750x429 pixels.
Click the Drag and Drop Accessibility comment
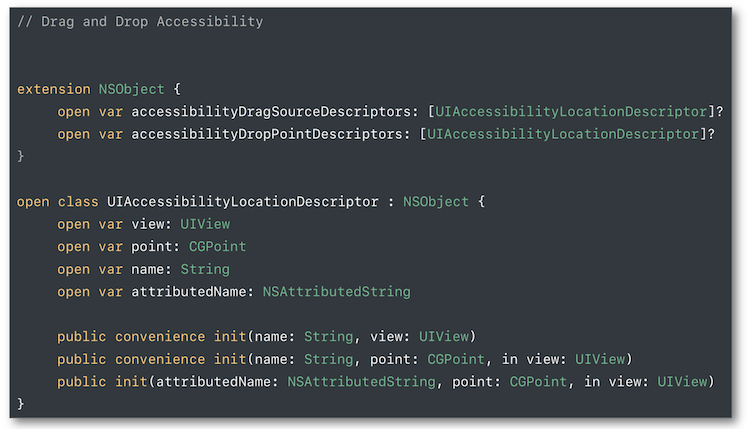click(141, 22)
